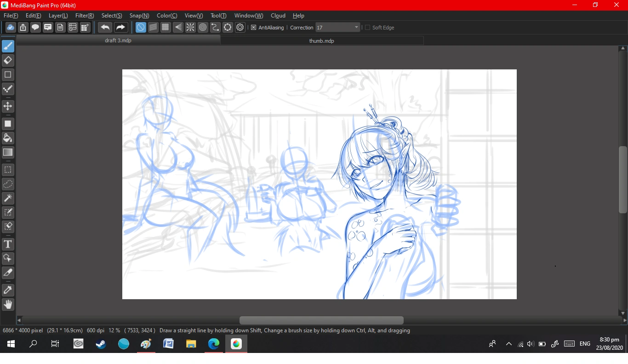Open Microsoft Word from the taskbar
The height and width of the screenshot is (364, 628).
(x=168, y=344)
